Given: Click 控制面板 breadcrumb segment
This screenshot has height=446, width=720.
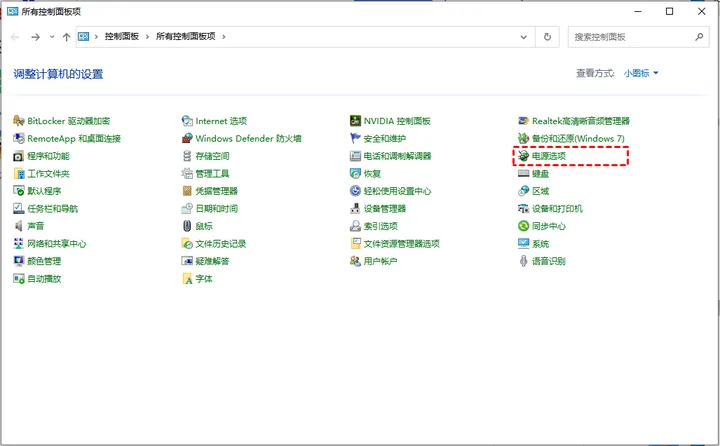Looking at the screenshot, I should pyautogui.click(x=122, y=36).
